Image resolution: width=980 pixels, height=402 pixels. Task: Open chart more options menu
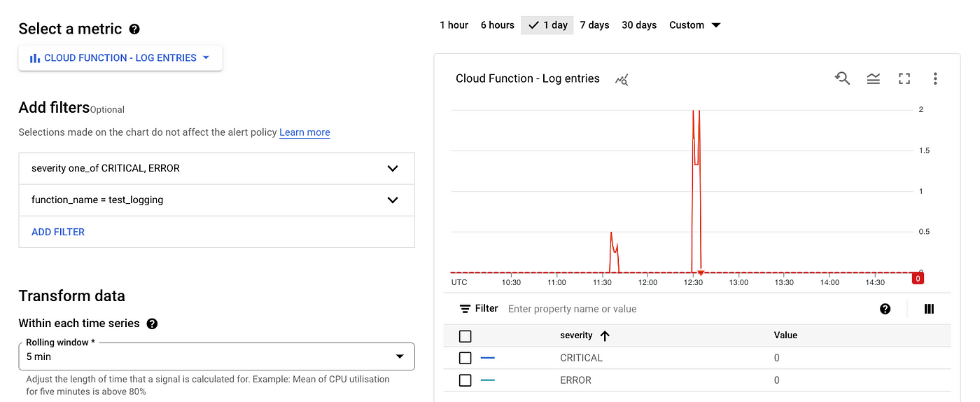tap(935, 79)
